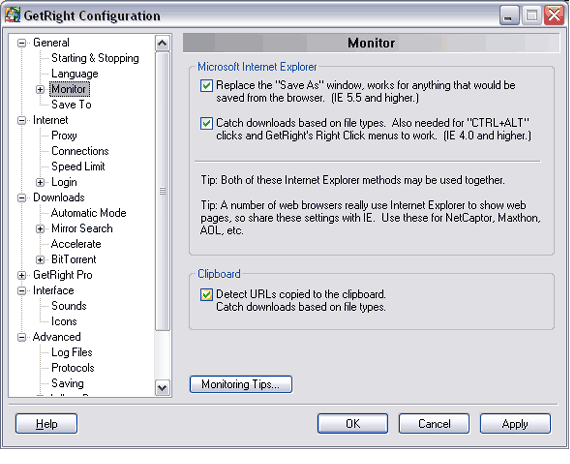Click Cancel to discard changes
The height and width of the screenshot is (464, 570).
coord(434,424)
